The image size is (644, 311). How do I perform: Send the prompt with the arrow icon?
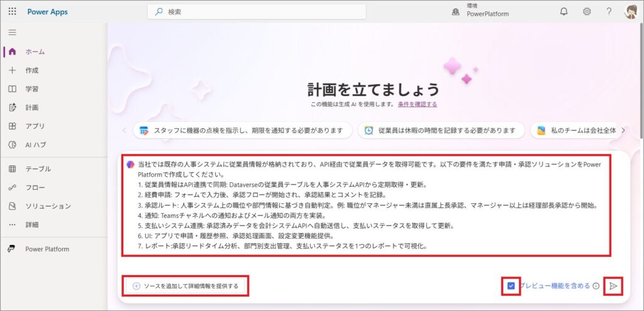[613, 286]
